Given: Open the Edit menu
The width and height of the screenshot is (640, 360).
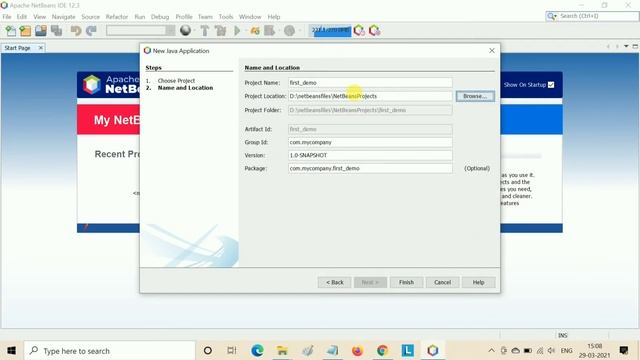Looking at the screenshot, I should click(22, 17).
